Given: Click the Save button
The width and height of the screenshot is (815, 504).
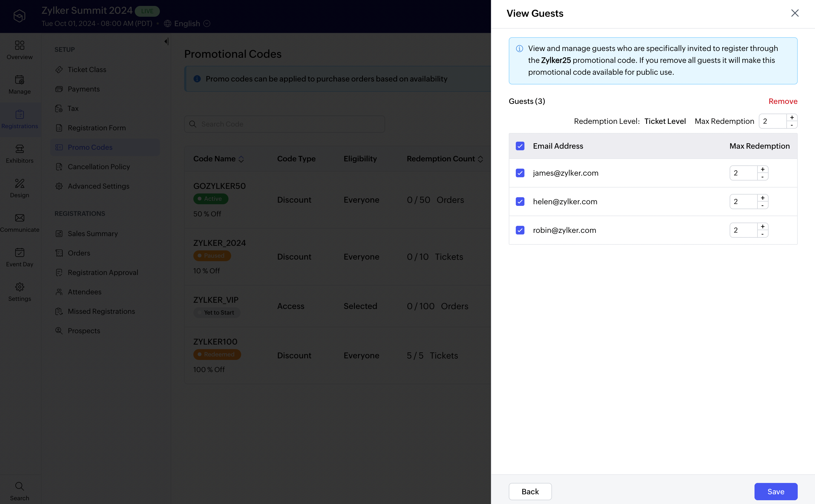Looking at the screenshot, I should coord(776,491).
